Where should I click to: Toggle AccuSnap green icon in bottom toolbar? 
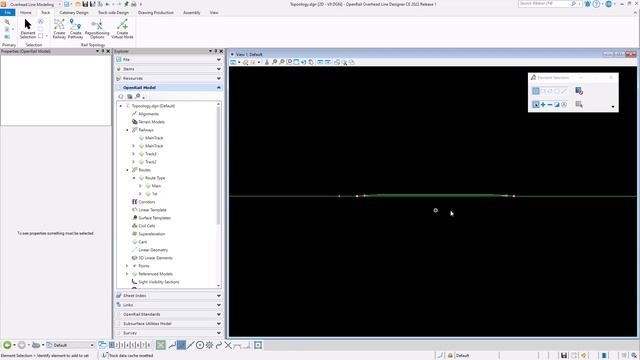click(161, 345)
